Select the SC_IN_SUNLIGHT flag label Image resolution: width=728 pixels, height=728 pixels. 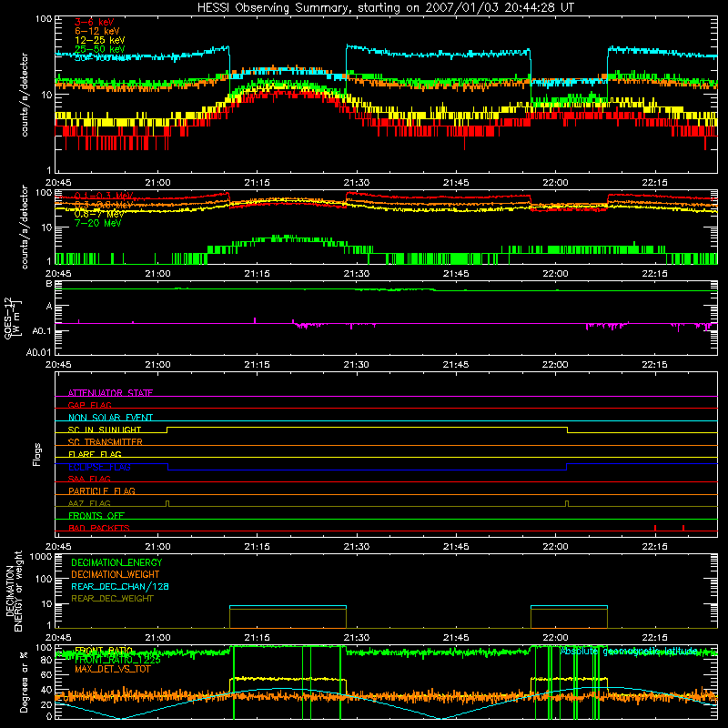tap(105, 430)
